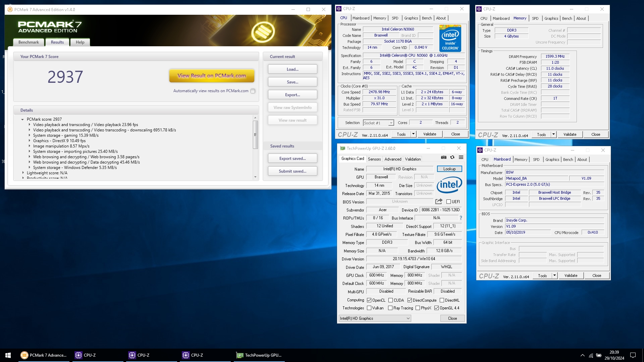The width and height of the screenshot is (644, 362).
Task: Open the notification center icon
Action: click(x=633, y=355)
